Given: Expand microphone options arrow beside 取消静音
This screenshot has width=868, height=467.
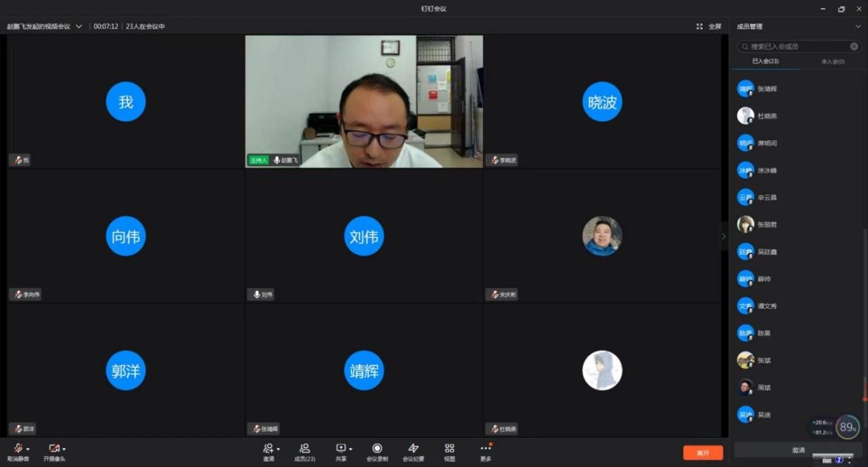Looking at the screenshot, I should 27,449.
